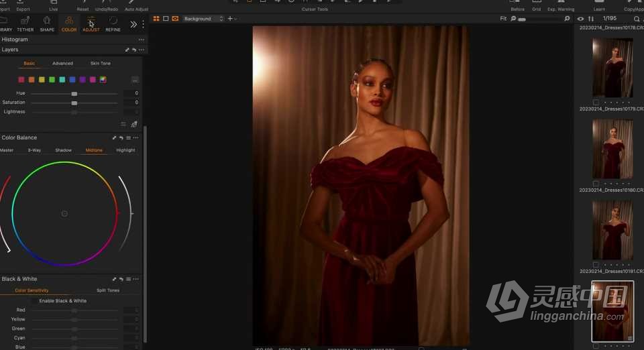
Task: Select the orange color swatch
Action: [x=32, y=80]
